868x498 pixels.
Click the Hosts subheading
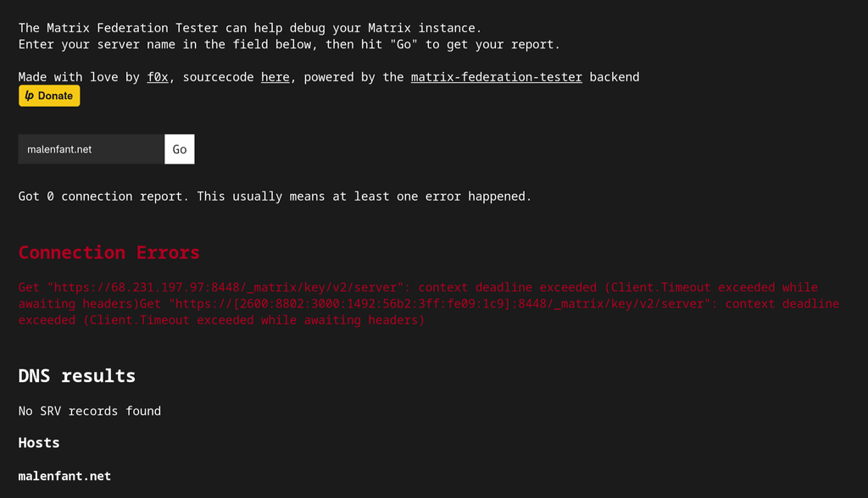(39, 443)
